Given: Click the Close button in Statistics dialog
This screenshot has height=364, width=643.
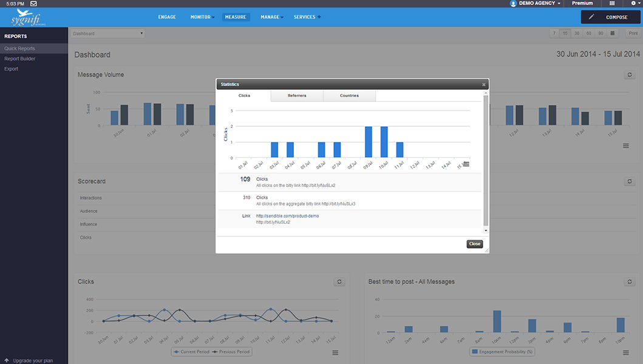Looking at the screenshot, I should 474,244.
